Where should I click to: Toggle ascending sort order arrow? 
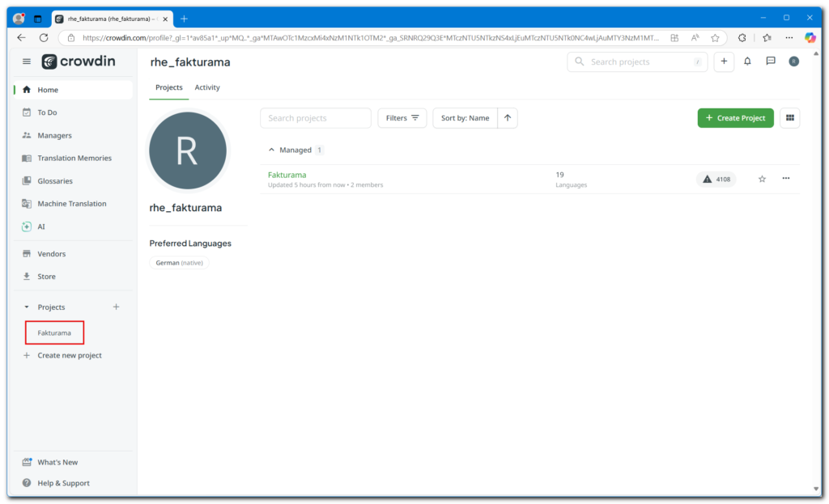click(x=508, y=118)
